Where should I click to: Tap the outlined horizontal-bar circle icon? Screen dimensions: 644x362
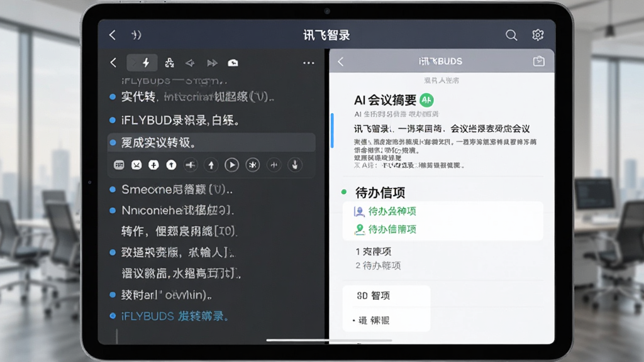click(x=190, y=165)
